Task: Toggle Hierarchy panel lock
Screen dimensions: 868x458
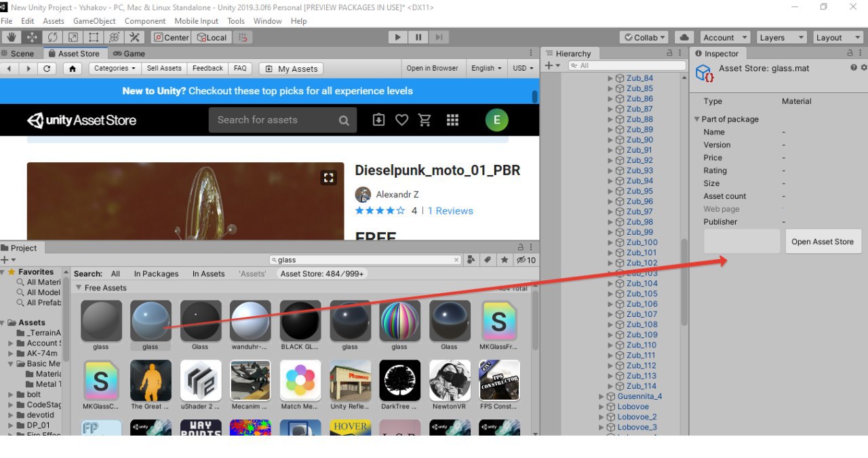Action: [x=669, y=53]
